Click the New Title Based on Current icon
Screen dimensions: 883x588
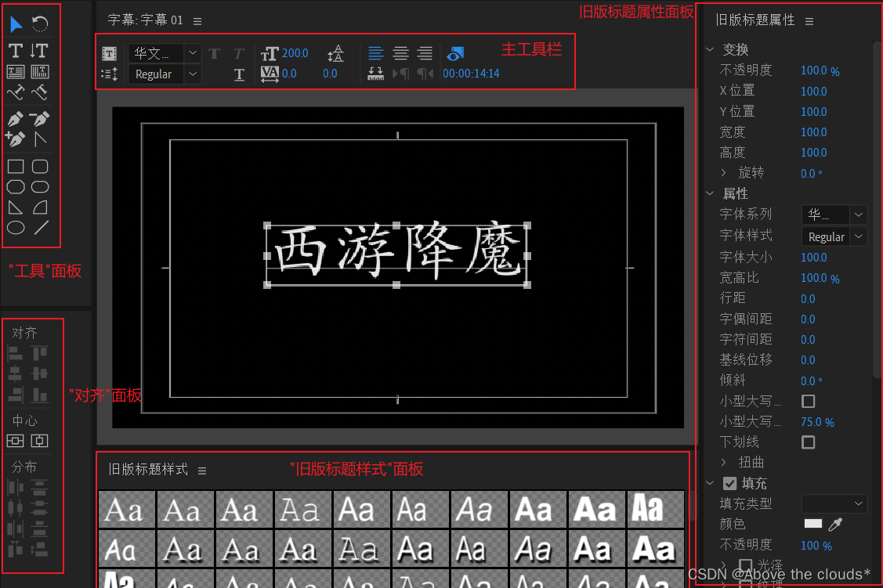point(109,53)
